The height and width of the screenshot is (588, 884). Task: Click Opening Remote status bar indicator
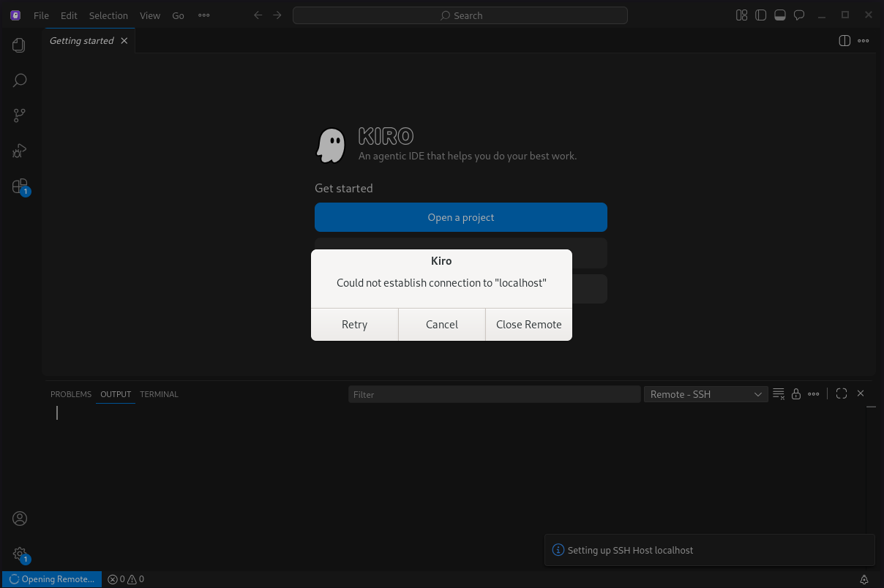[52, 579]
